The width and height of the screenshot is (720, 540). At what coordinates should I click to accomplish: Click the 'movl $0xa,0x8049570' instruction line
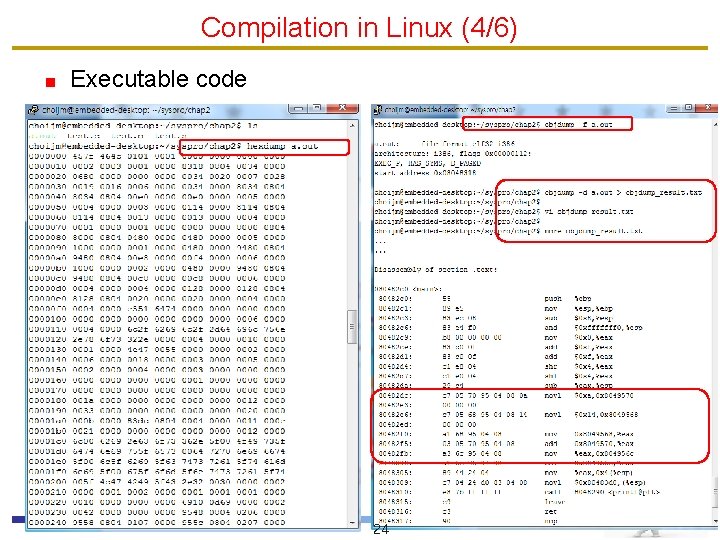[506, 395]
